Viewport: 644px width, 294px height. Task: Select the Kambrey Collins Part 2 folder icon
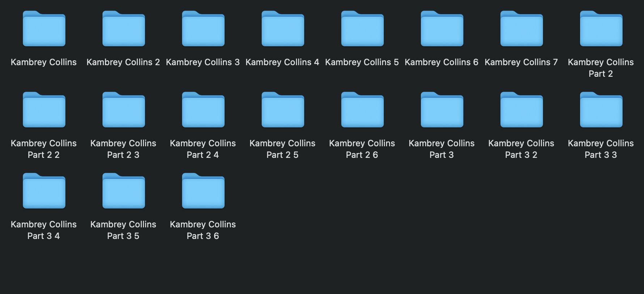point(601,29)
